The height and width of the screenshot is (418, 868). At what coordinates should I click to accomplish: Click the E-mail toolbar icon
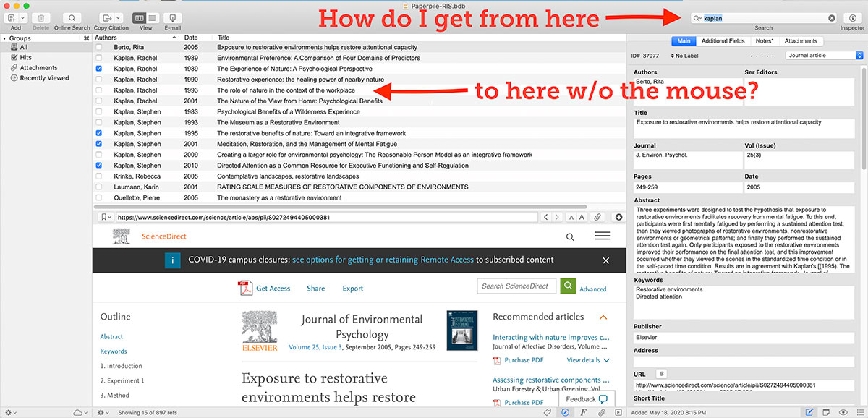pyautogui.click(x=172, y=18)
